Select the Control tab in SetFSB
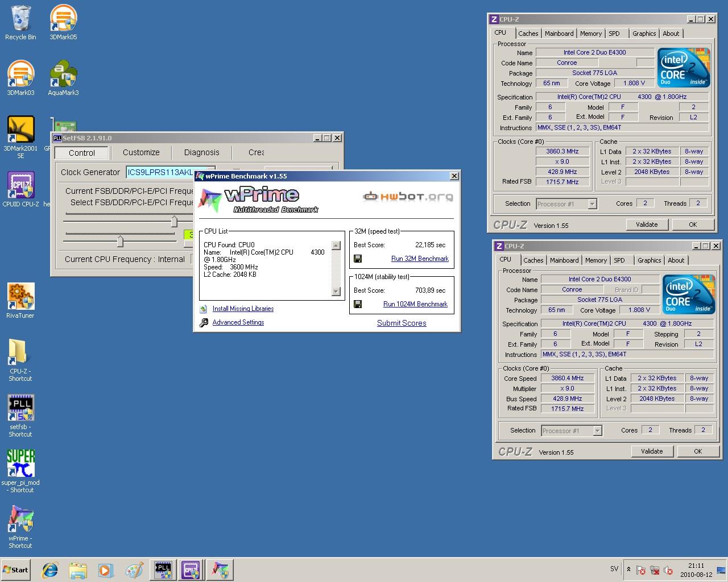Image resolution: width=728 pixels, height=582 pixels. point(82,152)
